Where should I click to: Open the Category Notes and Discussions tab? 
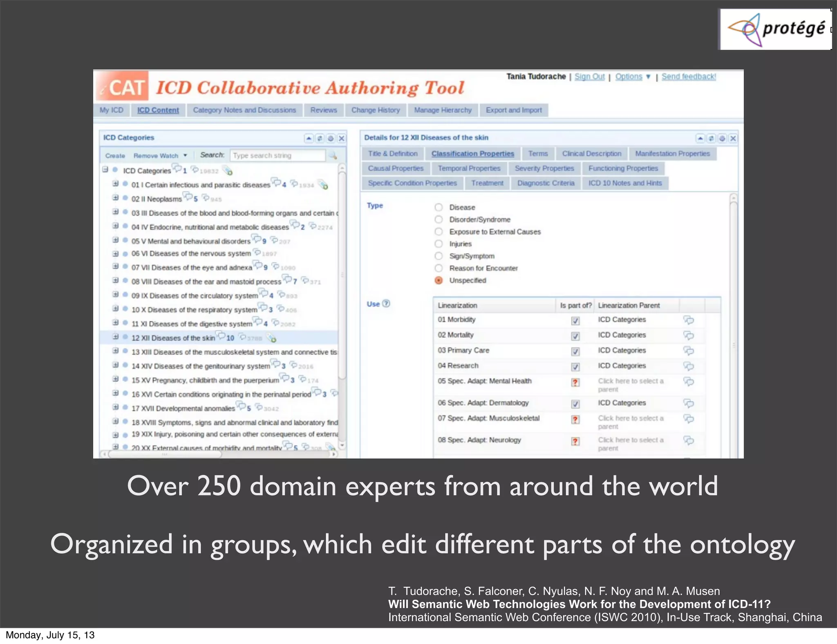pos(244,110)
